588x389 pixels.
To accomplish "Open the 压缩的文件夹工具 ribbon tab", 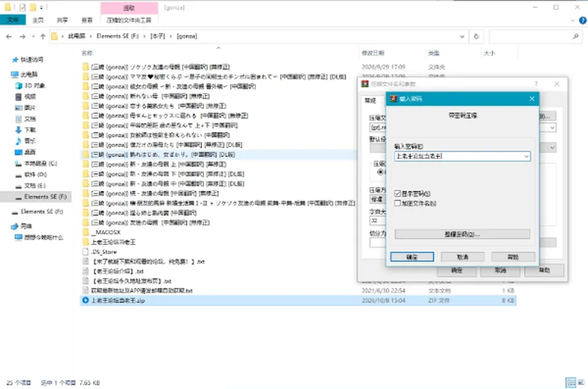I will click(129, 20).
